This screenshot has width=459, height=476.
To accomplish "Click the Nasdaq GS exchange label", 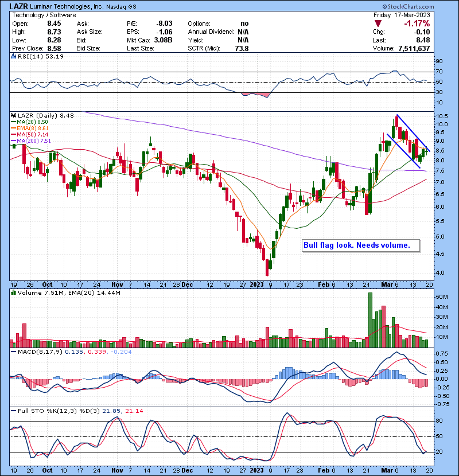I will (121, 7).
